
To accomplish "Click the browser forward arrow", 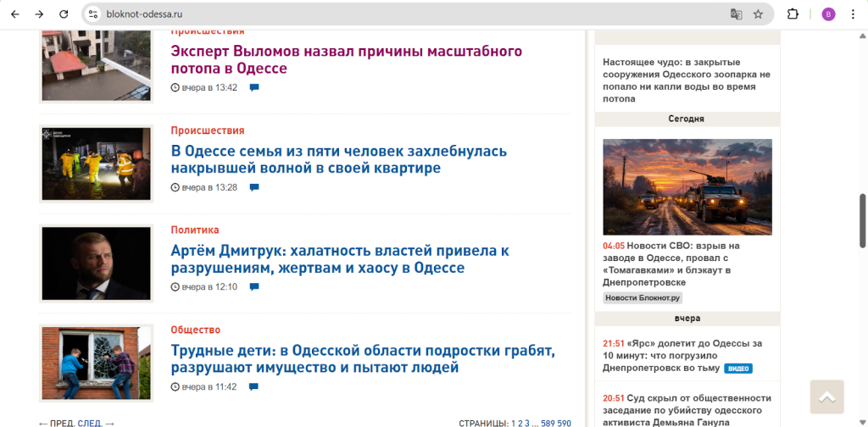I will point(39,14).
